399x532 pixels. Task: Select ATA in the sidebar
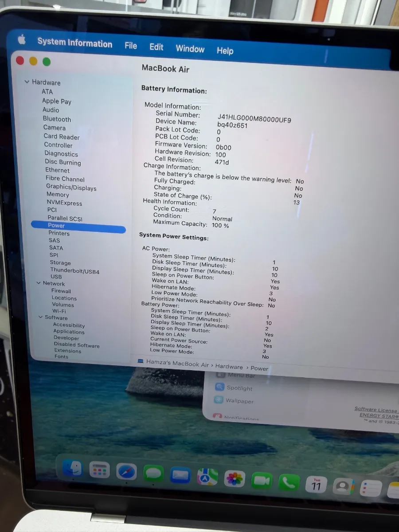click(47, 91)
